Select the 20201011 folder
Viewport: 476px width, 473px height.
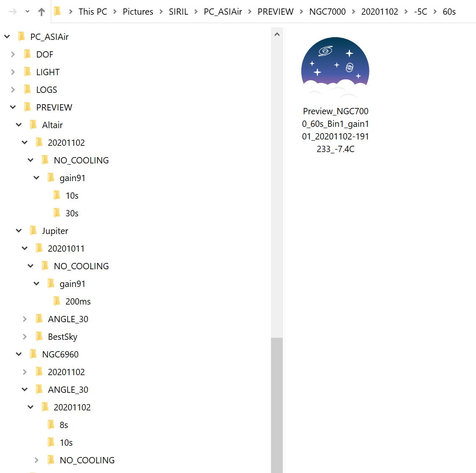point(66,248)
